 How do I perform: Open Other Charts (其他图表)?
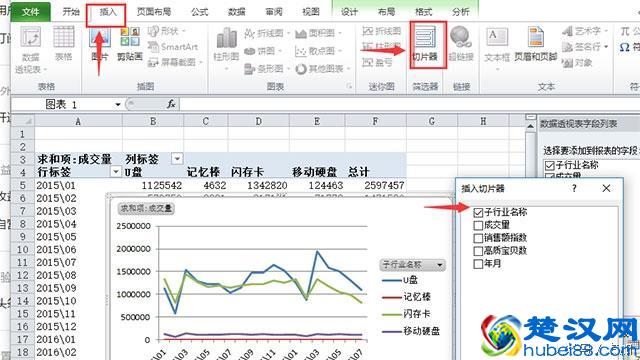pyautogui.click(x=322, y=69)
